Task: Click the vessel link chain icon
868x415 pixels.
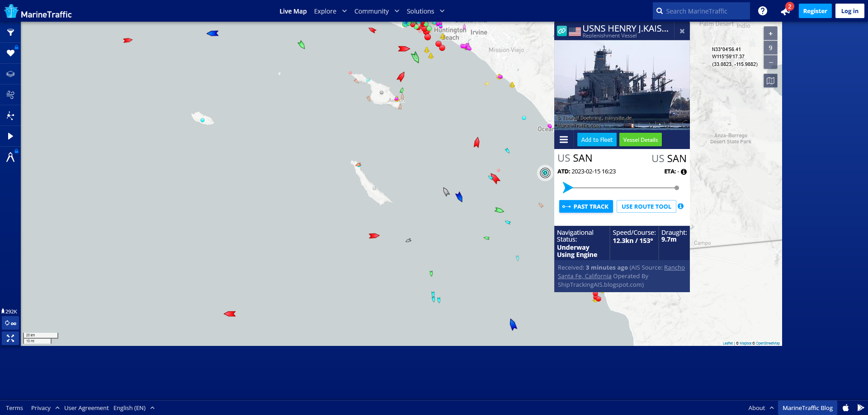Action: 561,31
